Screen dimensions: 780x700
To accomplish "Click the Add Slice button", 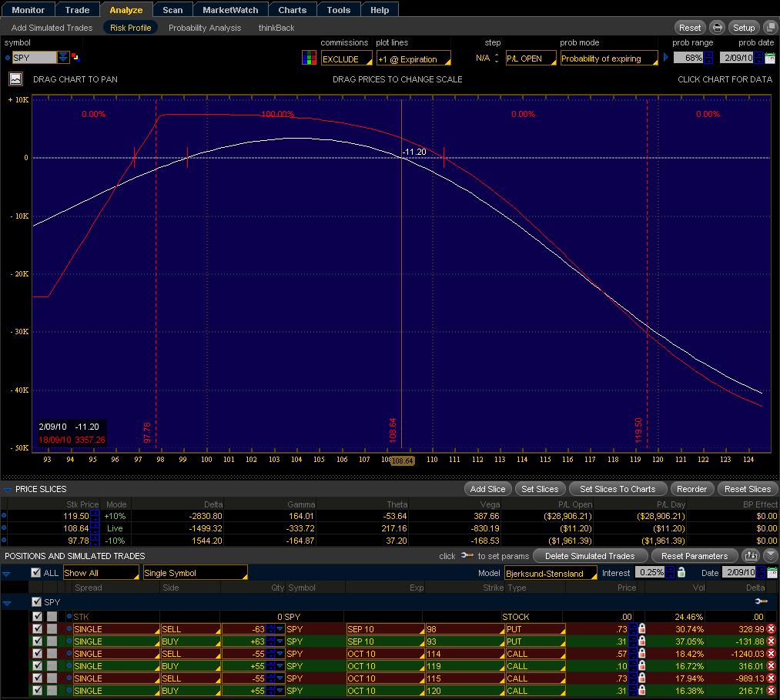I will point(487,489).
